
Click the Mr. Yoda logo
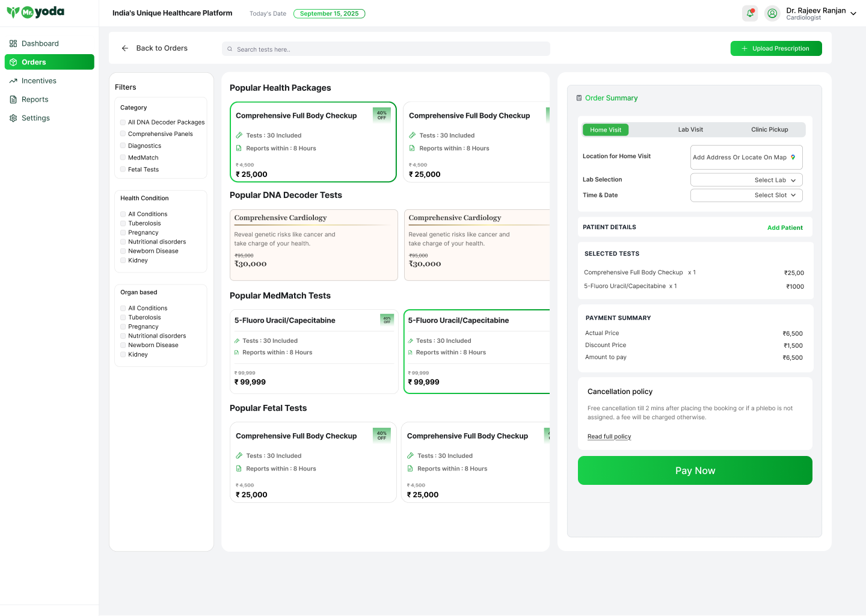(35, 12)
